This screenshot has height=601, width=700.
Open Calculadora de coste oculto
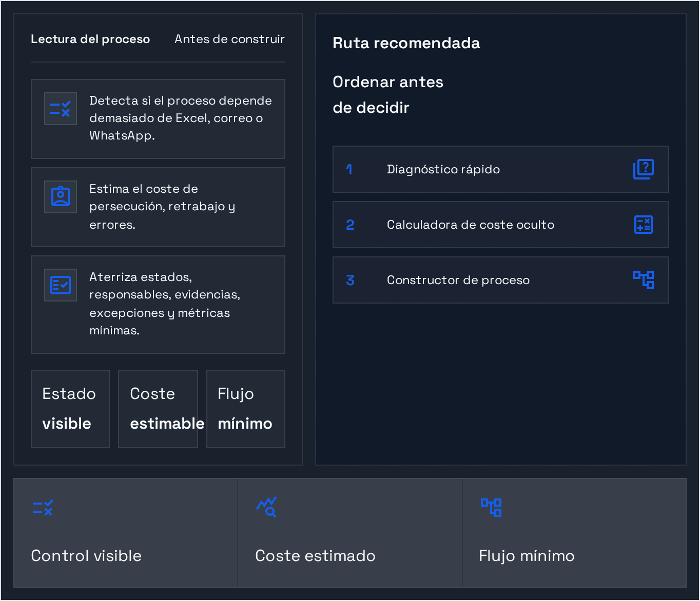[x=501, y=225]
